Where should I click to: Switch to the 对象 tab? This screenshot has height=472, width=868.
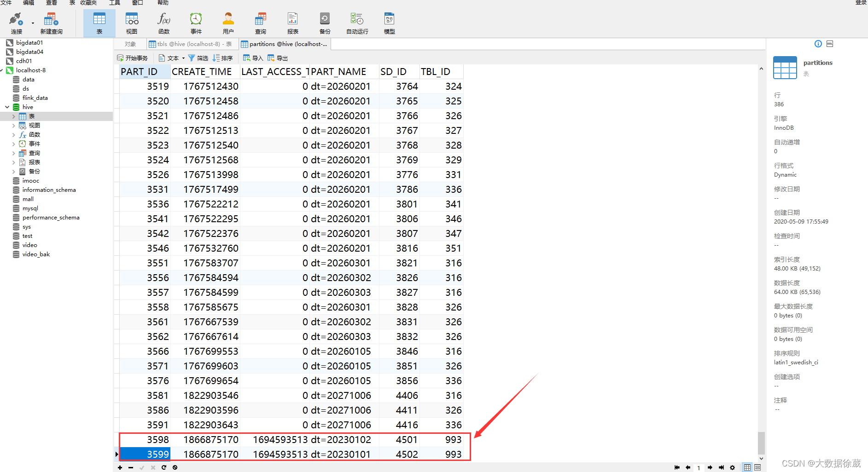pos(130,44)
